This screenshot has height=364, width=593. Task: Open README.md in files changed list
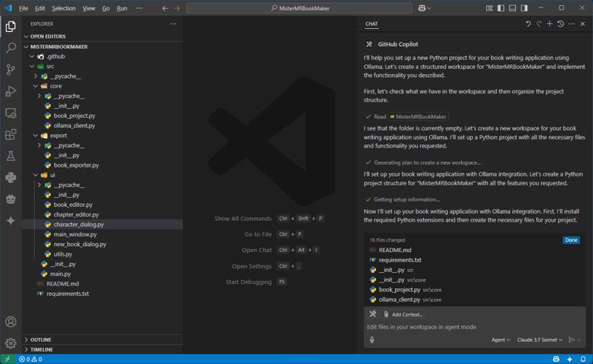pos(395,250)
